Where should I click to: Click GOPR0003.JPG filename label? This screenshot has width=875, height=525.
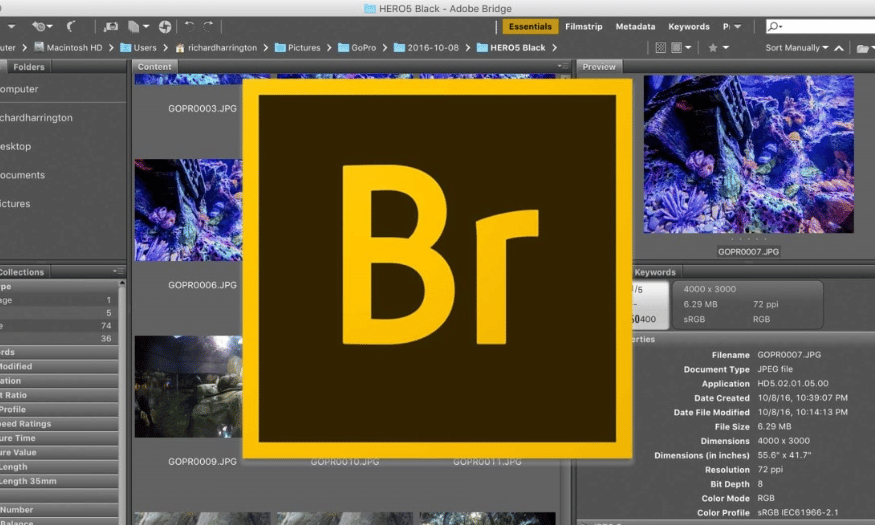202,108
